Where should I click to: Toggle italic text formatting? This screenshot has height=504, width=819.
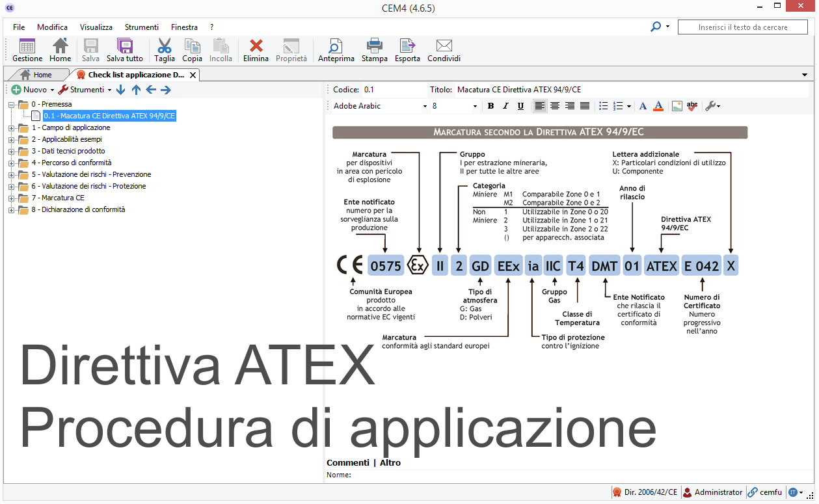point(505,106)
